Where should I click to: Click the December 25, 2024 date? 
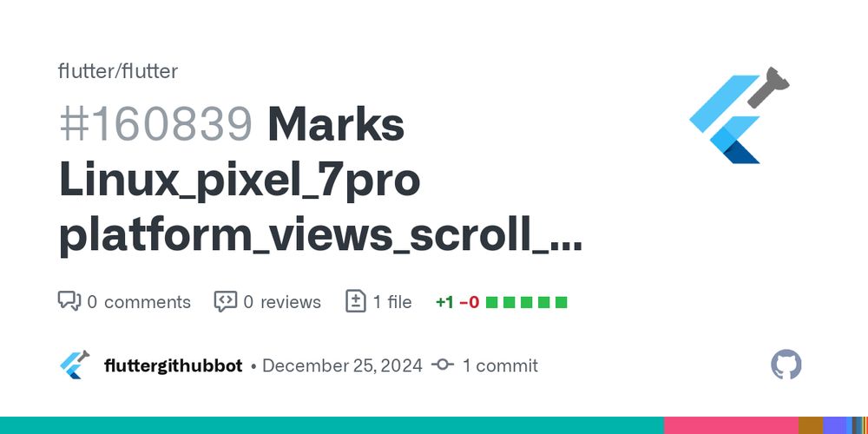coord(342,366)
